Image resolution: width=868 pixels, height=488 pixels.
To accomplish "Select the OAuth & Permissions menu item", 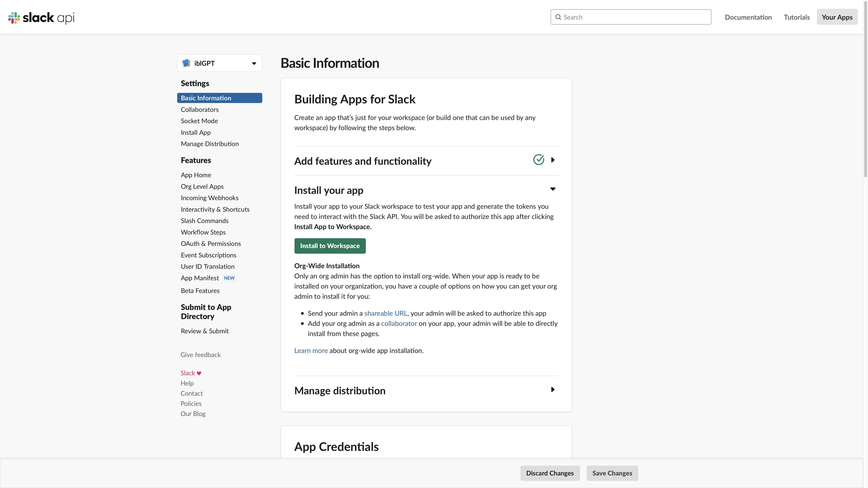I will (210, 243).
